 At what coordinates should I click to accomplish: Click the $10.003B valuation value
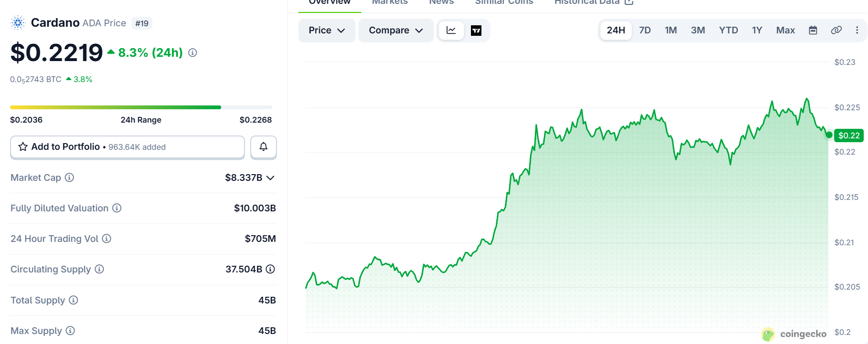[x=255, y=208]
